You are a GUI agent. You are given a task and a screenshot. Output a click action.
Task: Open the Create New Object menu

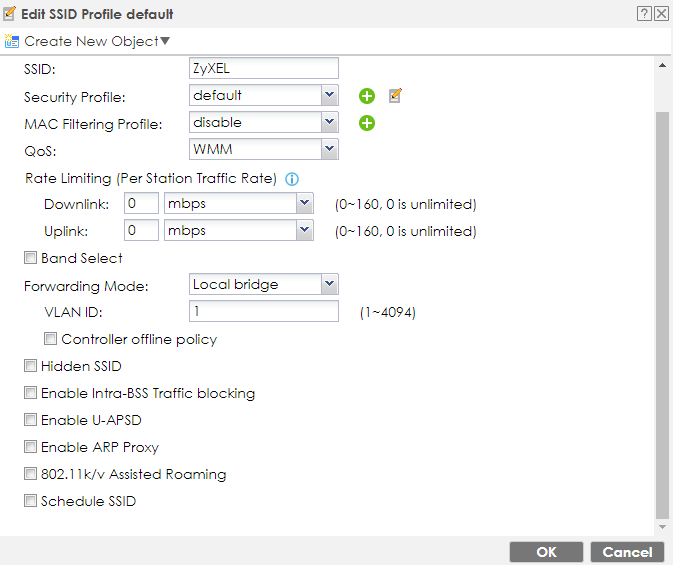click(x=88, y=41)
